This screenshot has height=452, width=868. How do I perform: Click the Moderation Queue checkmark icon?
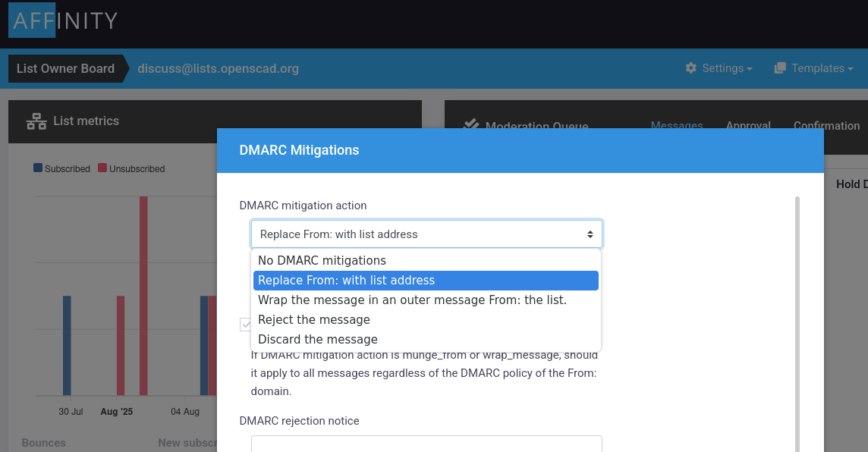click(x=470, y=124)
